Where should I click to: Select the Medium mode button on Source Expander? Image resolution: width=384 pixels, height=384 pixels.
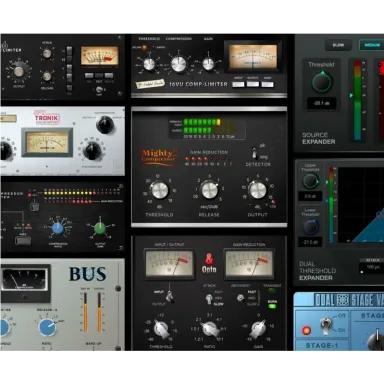tap(372, 45)
